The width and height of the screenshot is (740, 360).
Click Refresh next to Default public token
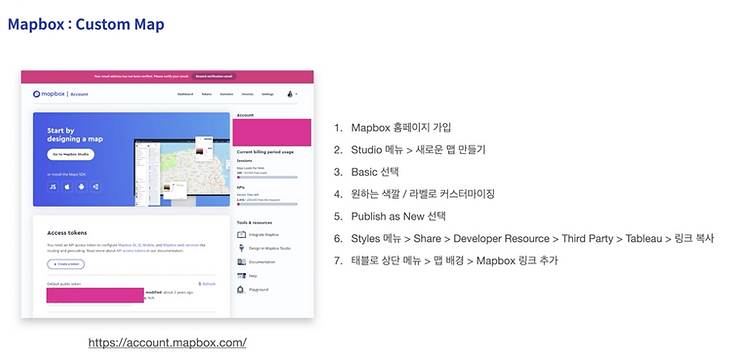pyautogui.click(x=207, y=284)
